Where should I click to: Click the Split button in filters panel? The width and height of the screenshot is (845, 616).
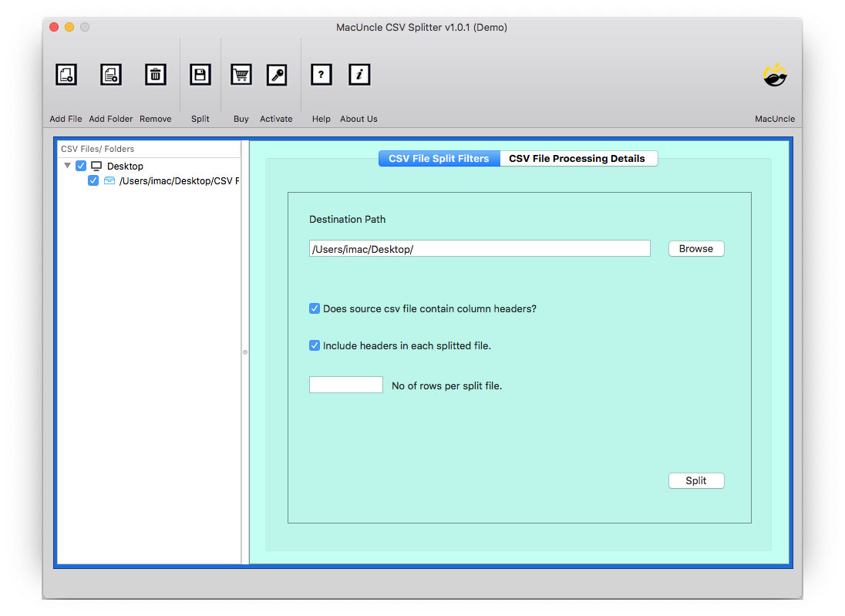tap(695, 481)
